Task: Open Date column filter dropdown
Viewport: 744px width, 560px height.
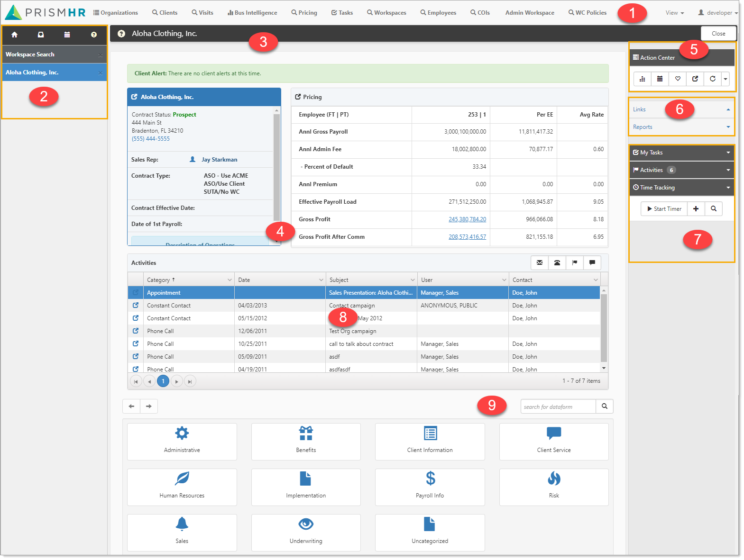Action: [x=321, y=280]
